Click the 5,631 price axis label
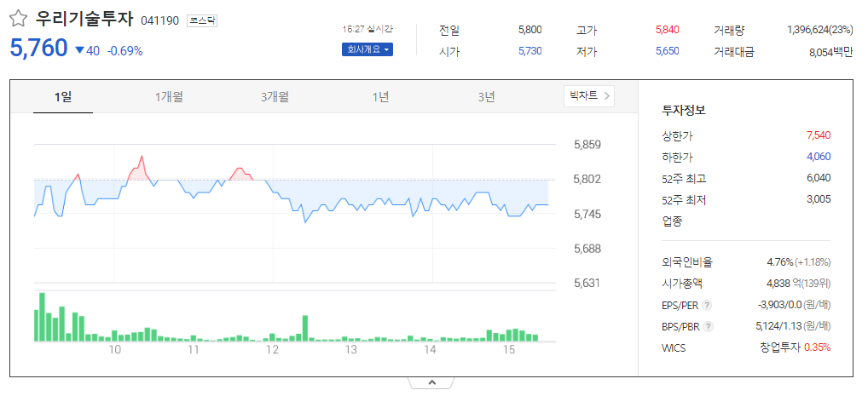The height and width of the screenshot is (396, 868). [x=587, y=284]
